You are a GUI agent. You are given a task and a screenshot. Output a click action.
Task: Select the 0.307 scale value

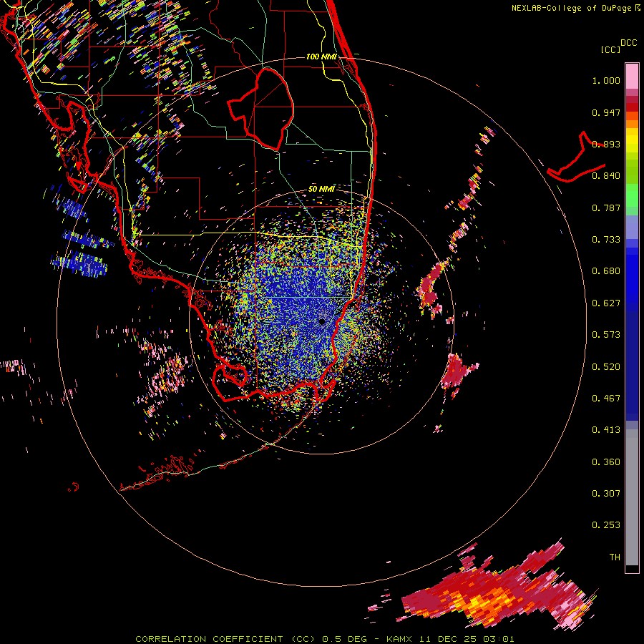(606, 494)
